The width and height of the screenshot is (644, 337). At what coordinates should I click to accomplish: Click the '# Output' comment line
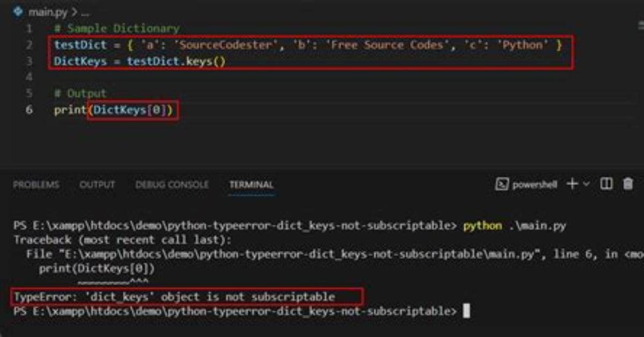click(80, 93)
